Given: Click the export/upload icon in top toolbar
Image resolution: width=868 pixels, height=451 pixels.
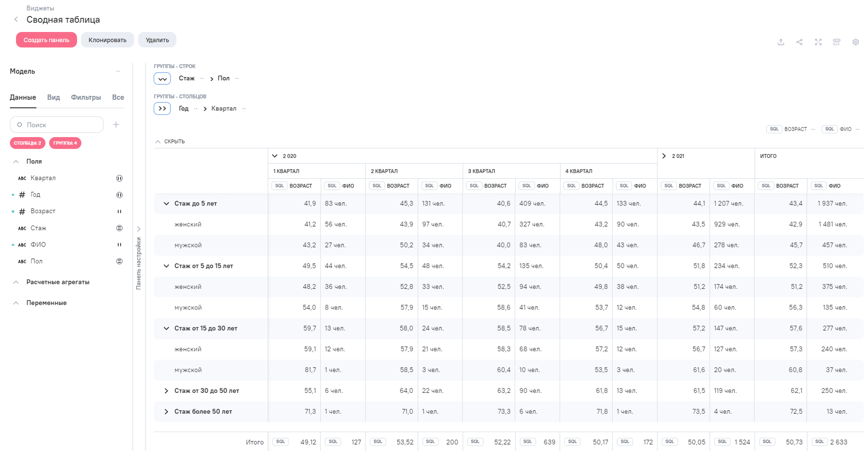Looking at the screenshot, I should [781, 42].
